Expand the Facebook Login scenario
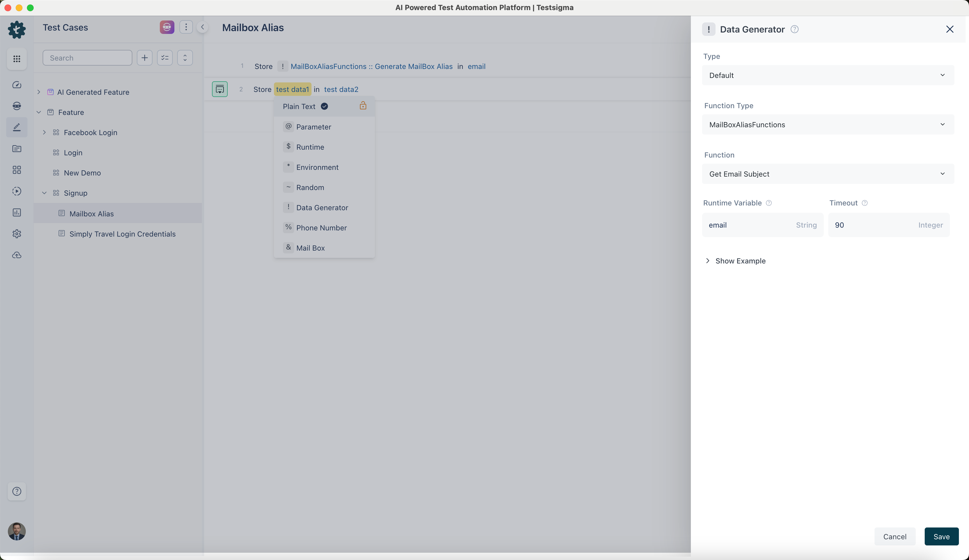The height and width of the screenshot is (560, 969). (x=44, y=132)
